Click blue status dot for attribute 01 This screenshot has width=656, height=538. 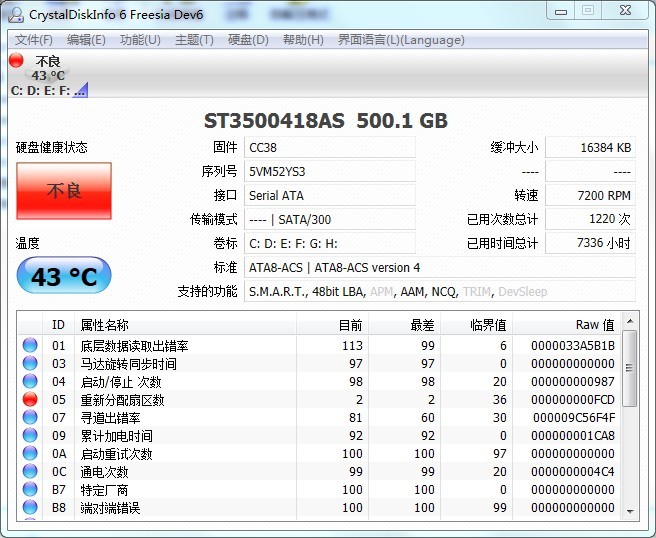[x=30, y=345]
